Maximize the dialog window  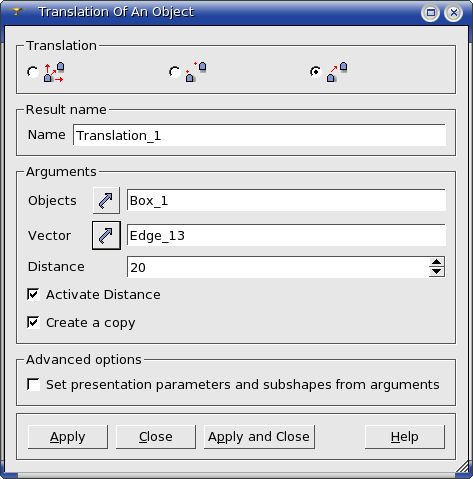click(431, 13)
